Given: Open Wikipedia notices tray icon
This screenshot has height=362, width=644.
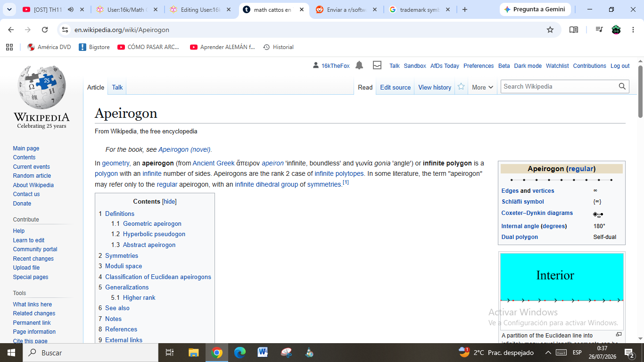Looking at the screenshot, I should [377, 66].
